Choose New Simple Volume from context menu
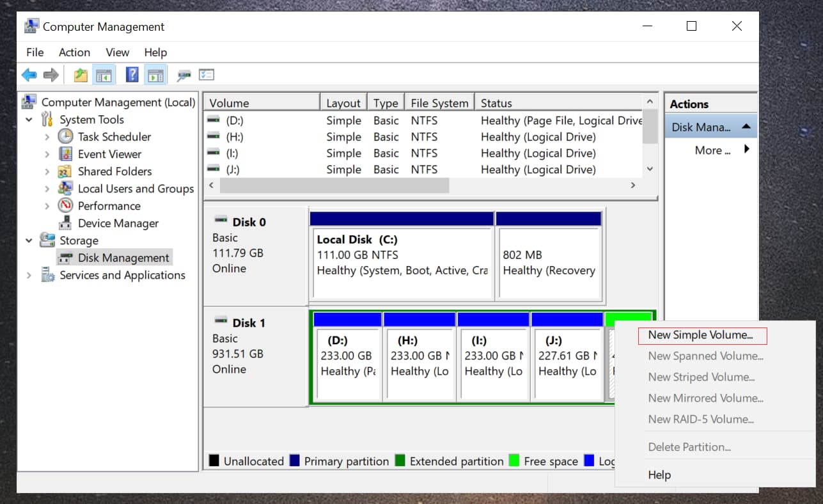The image size is (823, 504). [x=702, y=335]
